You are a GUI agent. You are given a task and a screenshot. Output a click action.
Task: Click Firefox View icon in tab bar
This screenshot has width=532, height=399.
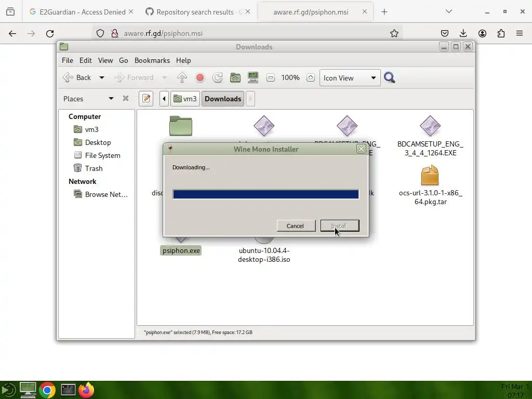pos(10,12)
